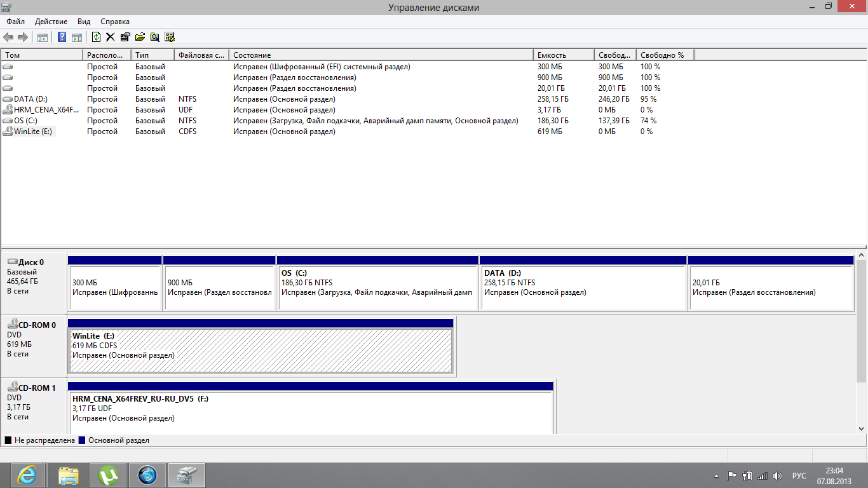Open File Explorer from the taskbar
Viewport: 868px width, 488px height.
click(x=68, y=475)
